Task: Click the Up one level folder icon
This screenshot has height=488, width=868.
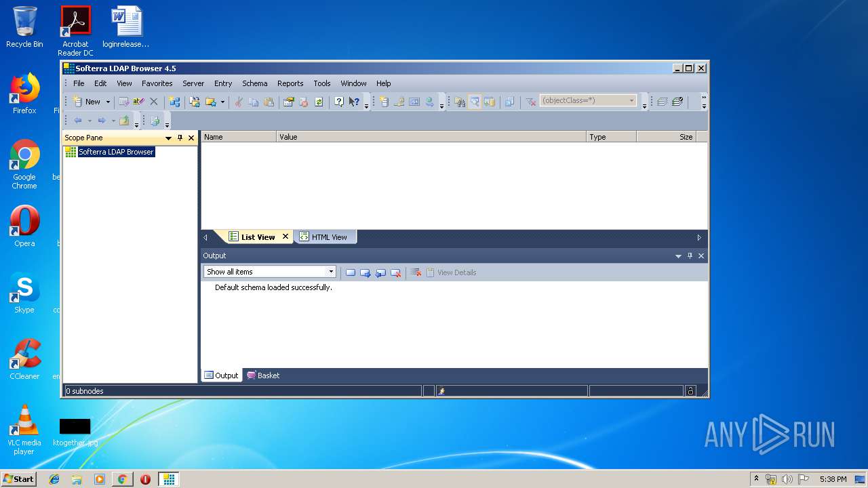Action: (x=124, y=121)
